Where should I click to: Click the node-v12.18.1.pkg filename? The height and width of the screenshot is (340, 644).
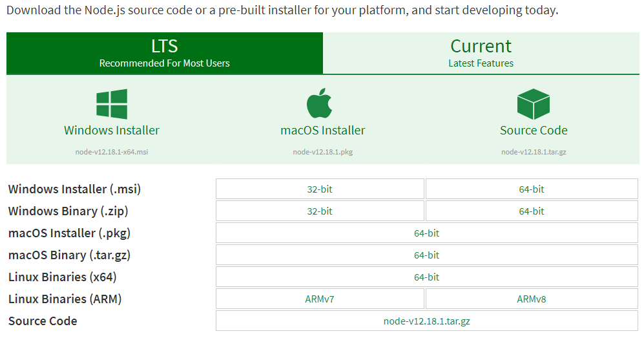[x=323, y=152]
